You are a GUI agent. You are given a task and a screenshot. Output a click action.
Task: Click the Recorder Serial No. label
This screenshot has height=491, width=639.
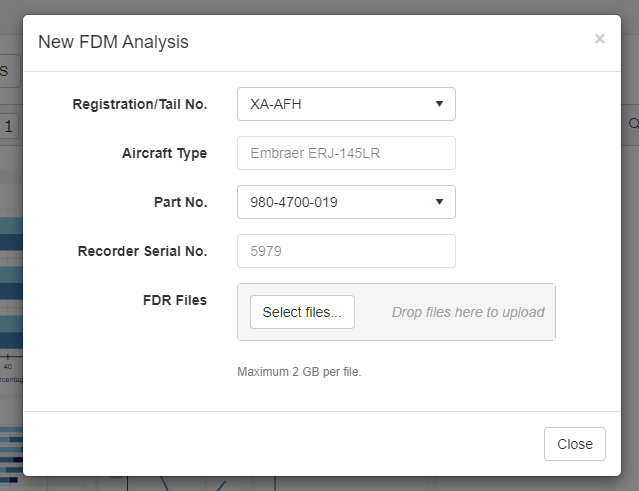142,251
